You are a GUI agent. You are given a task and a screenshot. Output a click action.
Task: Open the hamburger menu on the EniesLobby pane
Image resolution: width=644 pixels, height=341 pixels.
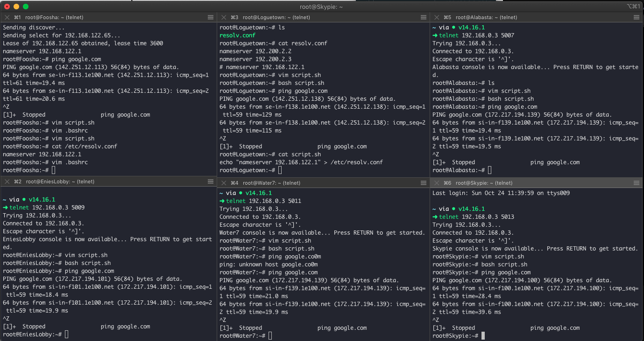[x=211, y=182]
